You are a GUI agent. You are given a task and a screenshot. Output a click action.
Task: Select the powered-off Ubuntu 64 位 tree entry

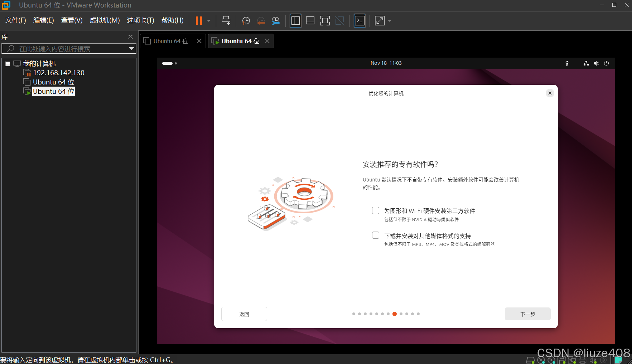(x=54, y=82)
